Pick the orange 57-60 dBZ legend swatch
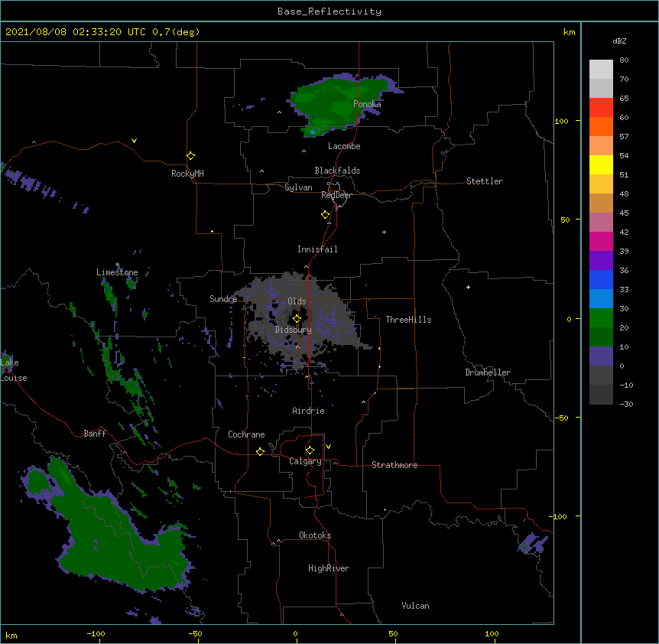The image size is (659, 644). tap(601, 126)
